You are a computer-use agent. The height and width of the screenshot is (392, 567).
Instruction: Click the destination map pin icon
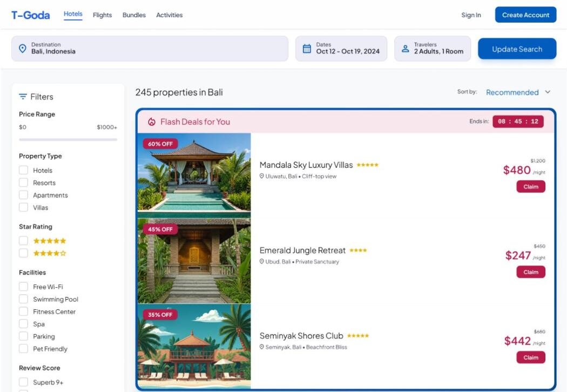(23, 49)
